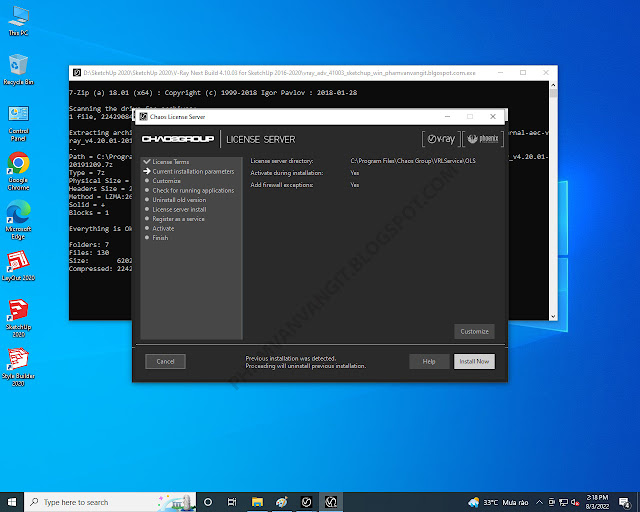
Task: Click the taskbar clock and date
Action: [x=597, y=502]
